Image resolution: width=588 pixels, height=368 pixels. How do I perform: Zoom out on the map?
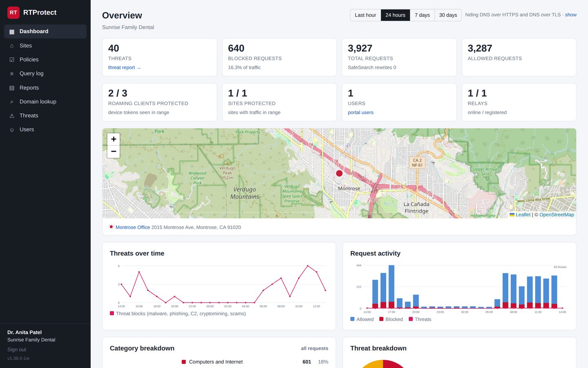[x=114, y=151]
